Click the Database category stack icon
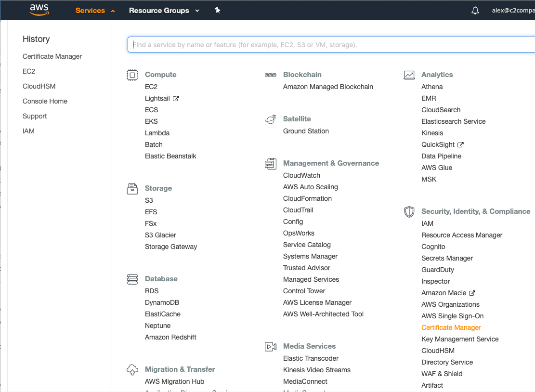 pyautogui.click(x=132, y=279)
